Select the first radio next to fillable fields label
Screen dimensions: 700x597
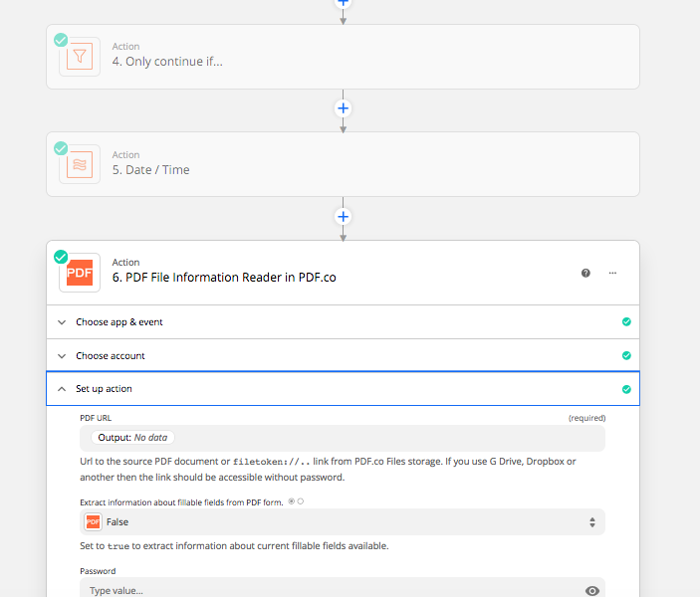pos(291,501)
